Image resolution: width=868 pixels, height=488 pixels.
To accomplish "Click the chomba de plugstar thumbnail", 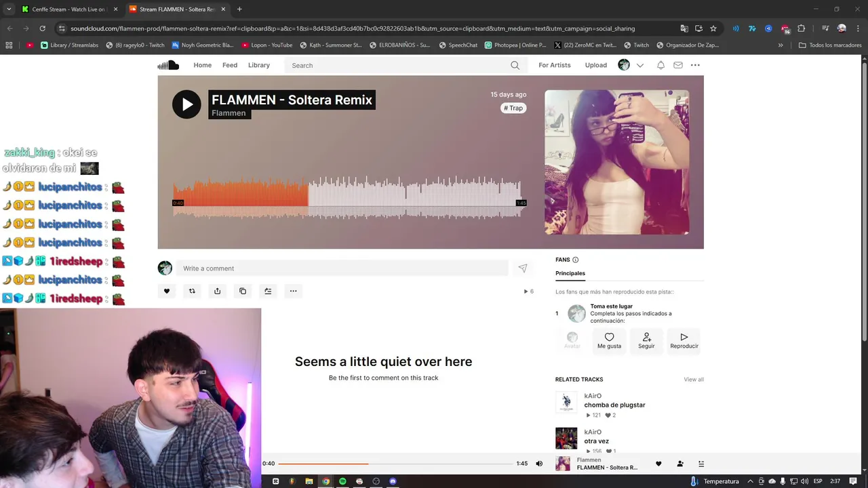I will click(x=566, y=403).
